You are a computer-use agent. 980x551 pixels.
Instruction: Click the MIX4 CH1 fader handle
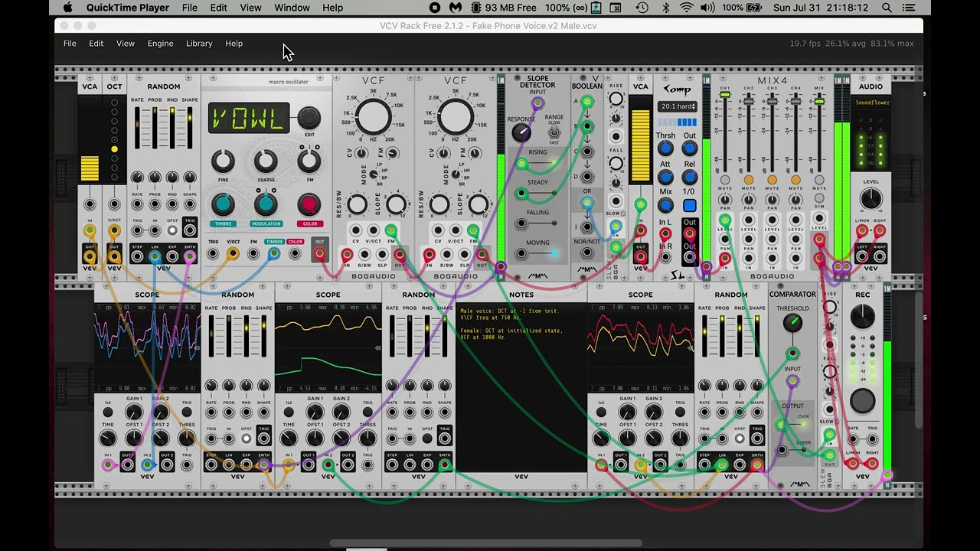click(725, 96)
